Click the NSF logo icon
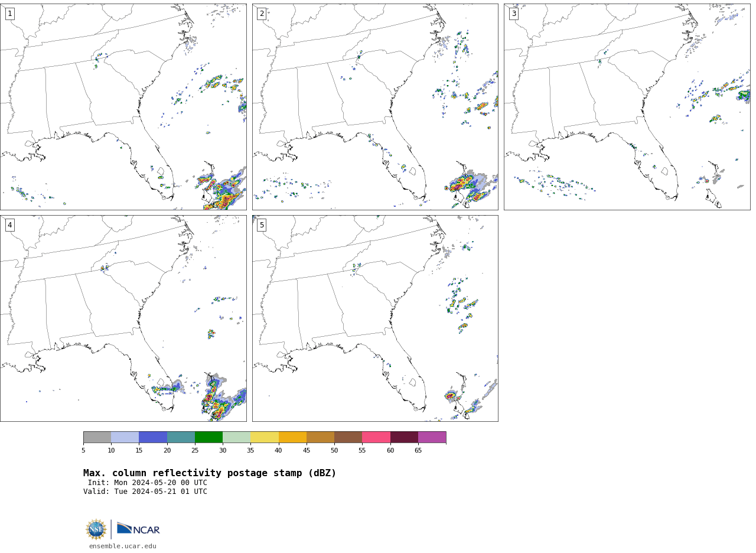Viewport: 756px width, 553px height. pos(96,529)
